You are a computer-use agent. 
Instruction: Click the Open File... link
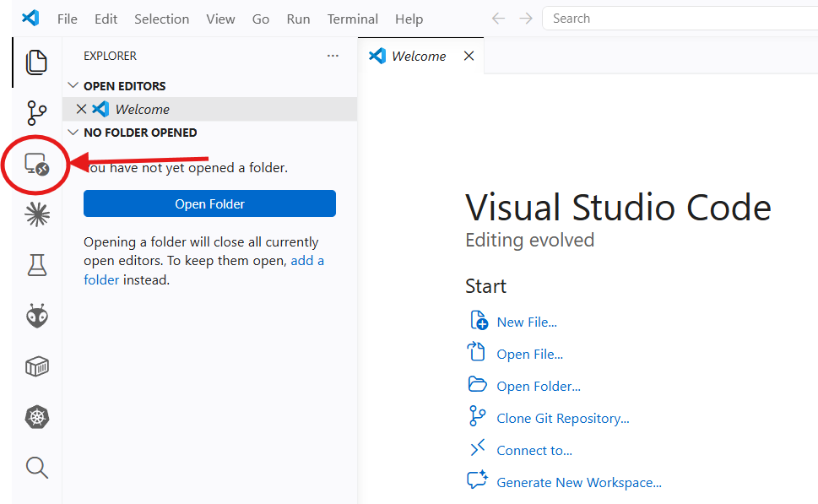click(x=529, y=354)
